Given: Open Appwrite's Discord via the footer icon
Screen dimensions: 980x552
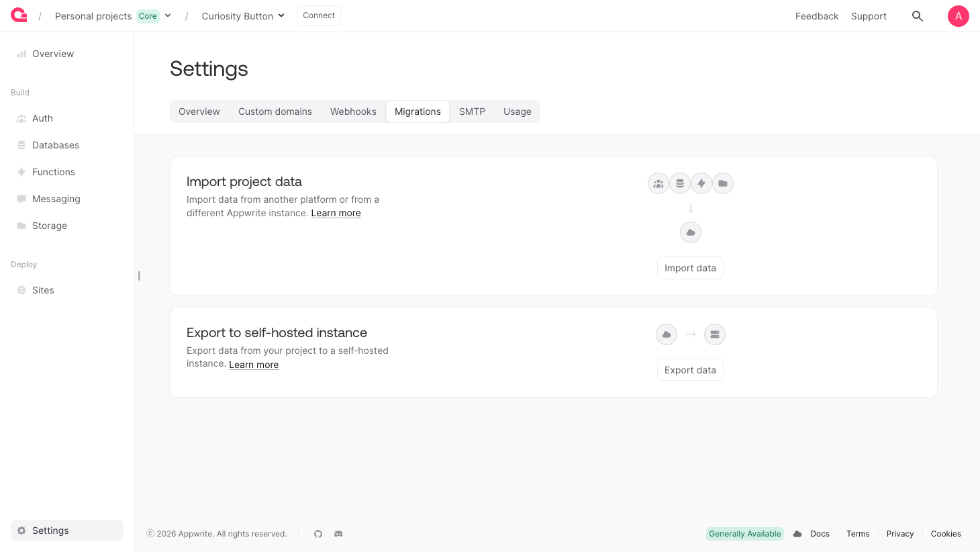Looking at the screenshot, I should coord(338,534).
